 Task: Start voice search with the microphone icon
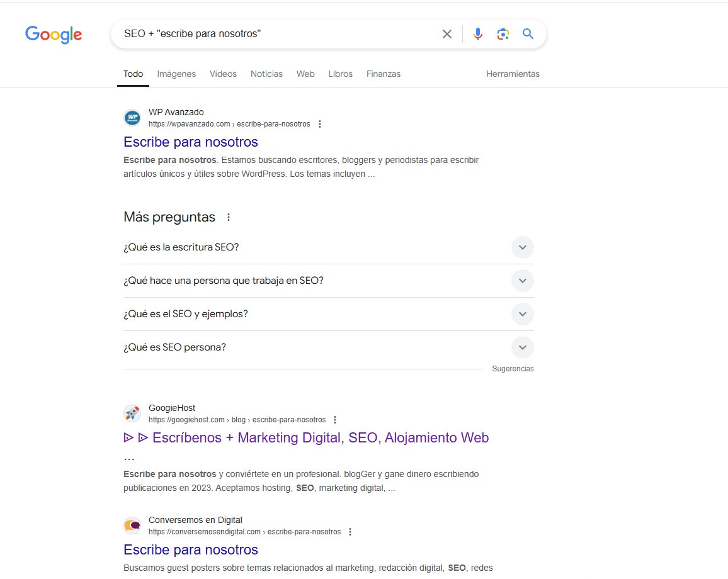pyautogui.click(x=478, y=34)
